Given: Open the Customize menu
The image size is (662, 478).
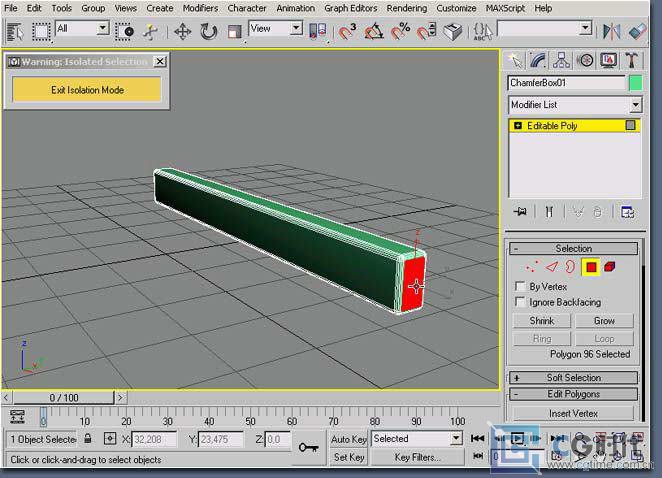Looking at the screenshot, I should (x=456, y=8).
